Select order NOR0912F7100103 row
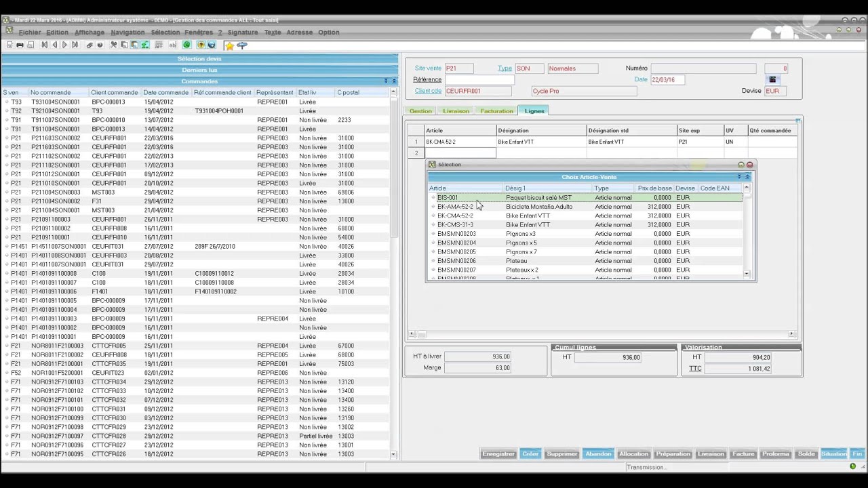Image resolution: width=868 pixels, height=488 pixels. [x=196, y=382]
